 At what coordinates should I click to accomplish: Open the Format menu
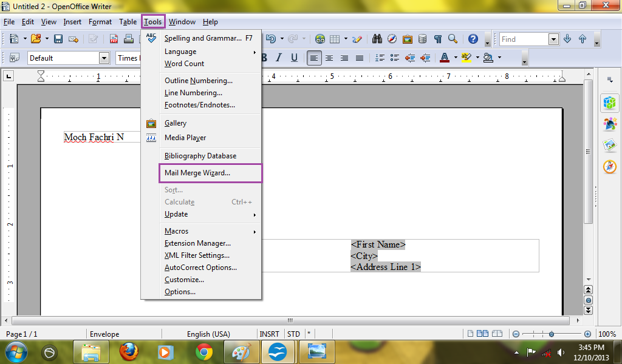pos(100,22)
